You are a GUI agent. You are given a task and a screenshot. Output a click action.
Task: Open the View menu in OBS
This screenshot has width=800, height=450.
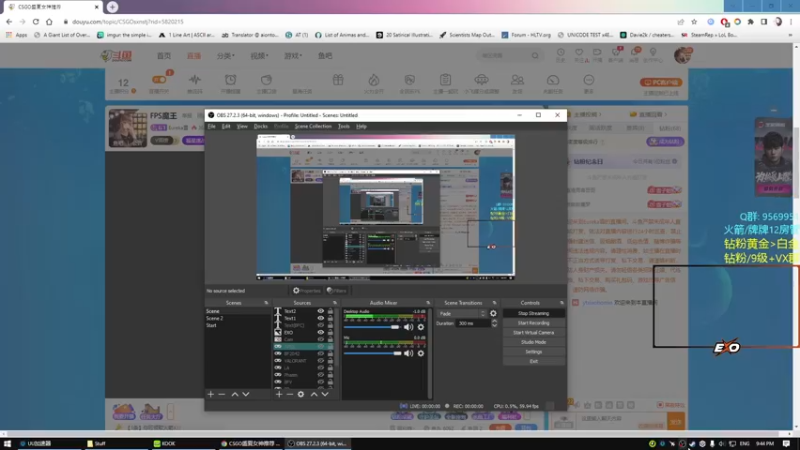point(242,127)
